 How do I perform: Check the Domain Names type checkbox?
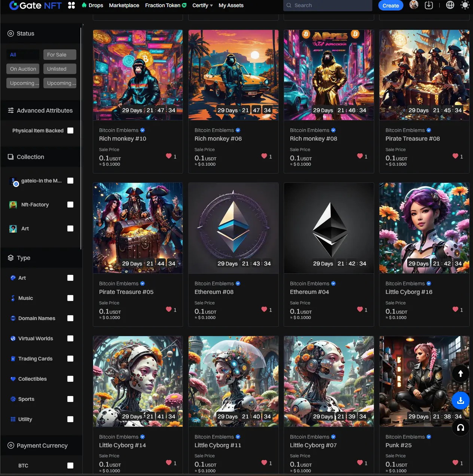[70, 318]
